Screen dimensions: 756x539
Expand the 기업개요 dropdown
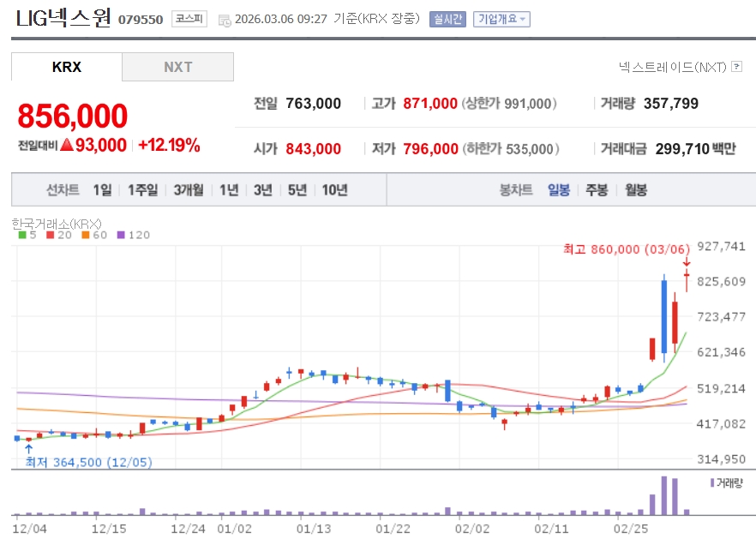tap(501, 19)
